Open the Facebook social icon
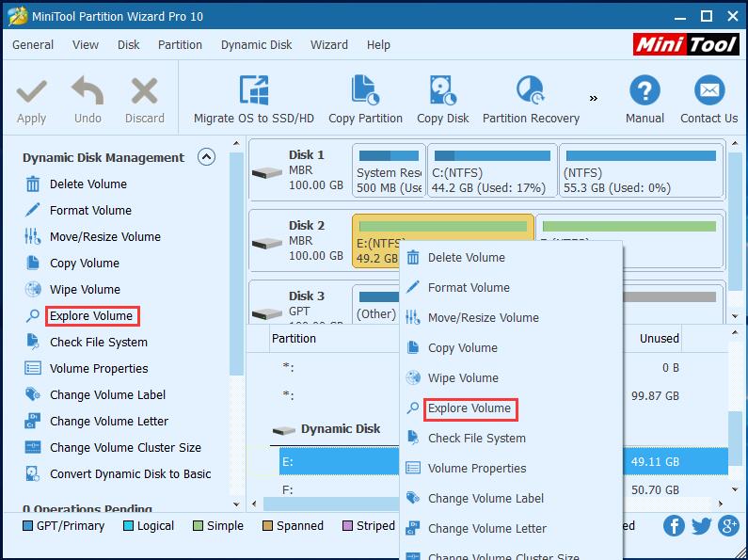This screenshot has height=560, width=748. coord(674,526)
